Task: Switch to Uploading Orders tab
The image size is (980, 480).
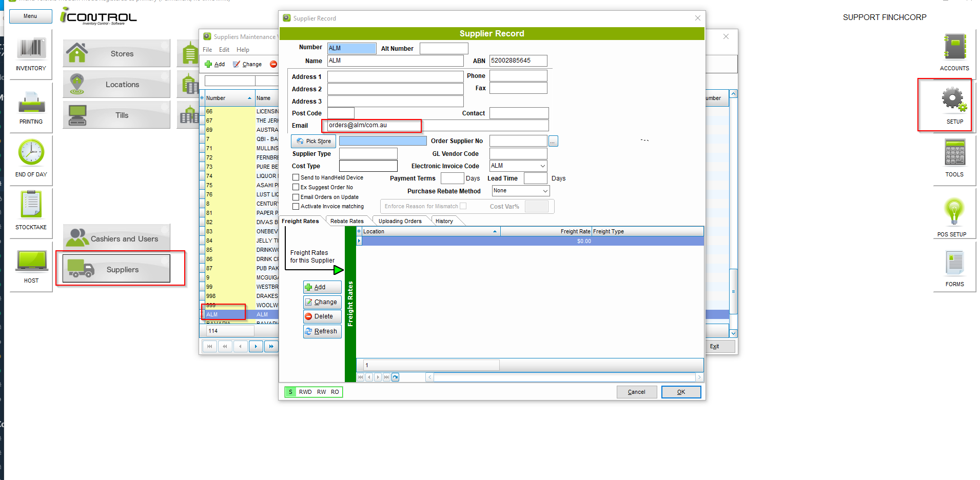Action: tap(400, 221)
